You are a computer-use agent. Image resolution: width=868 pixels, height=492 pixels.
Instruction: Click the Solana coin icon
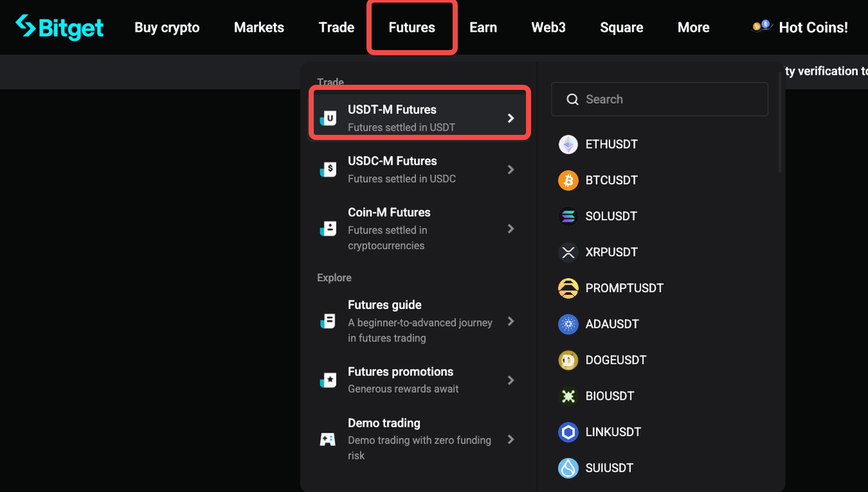click(x=568, y=216)
